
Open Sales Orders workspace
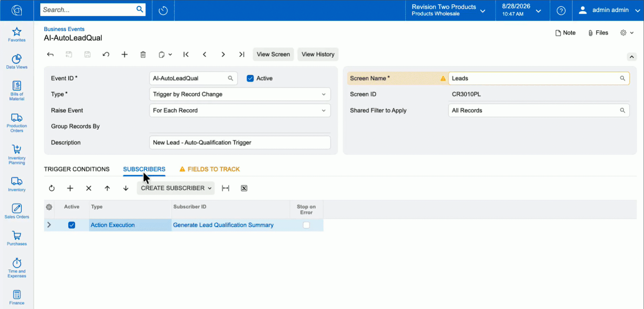pyautogui.click(x=16, y=211)
